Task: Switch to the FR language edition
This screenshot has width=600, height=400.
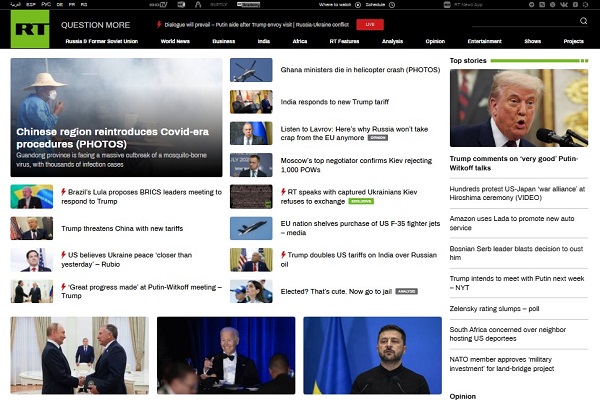Action: (x=72, y=5)
